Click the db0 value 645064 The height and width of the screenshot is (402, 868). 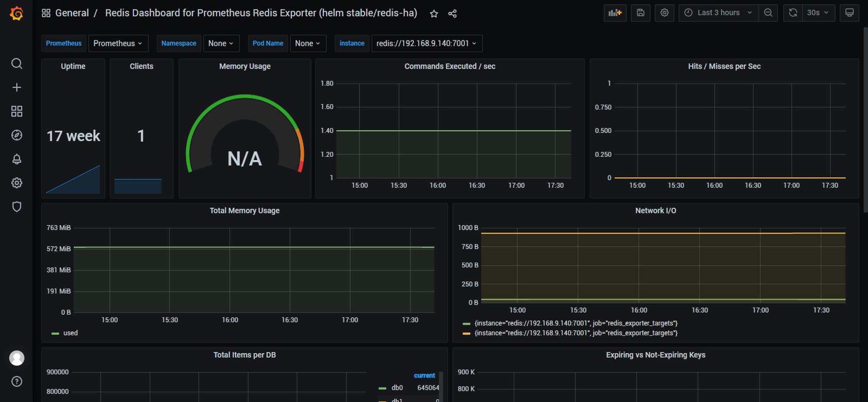point(428,388)
